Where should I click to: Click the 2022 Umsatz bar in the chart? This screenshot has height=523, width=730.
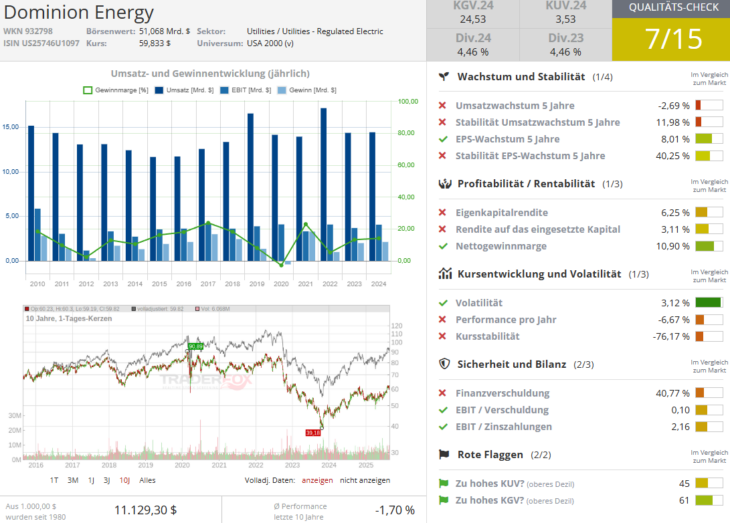pos(324,184)
